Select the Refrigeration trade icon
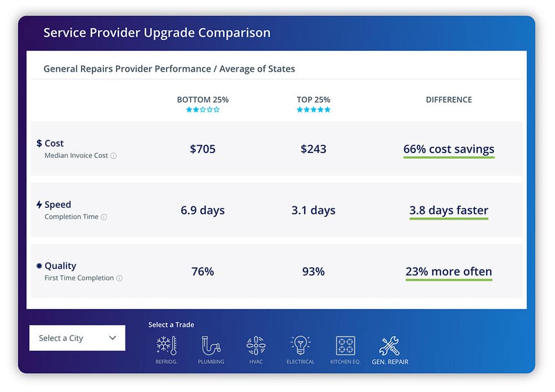This screenshot has height=392, width=555. click(166, 346)
